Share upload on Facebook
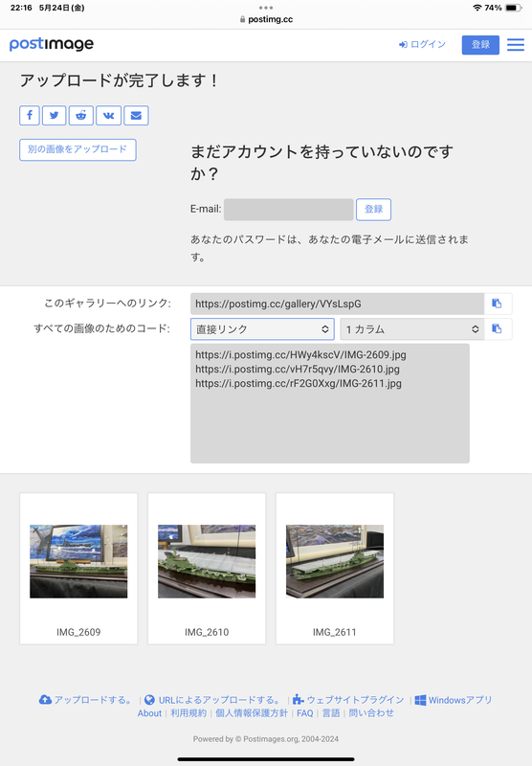This screenshot has height=766, width=532. [30, 115]
